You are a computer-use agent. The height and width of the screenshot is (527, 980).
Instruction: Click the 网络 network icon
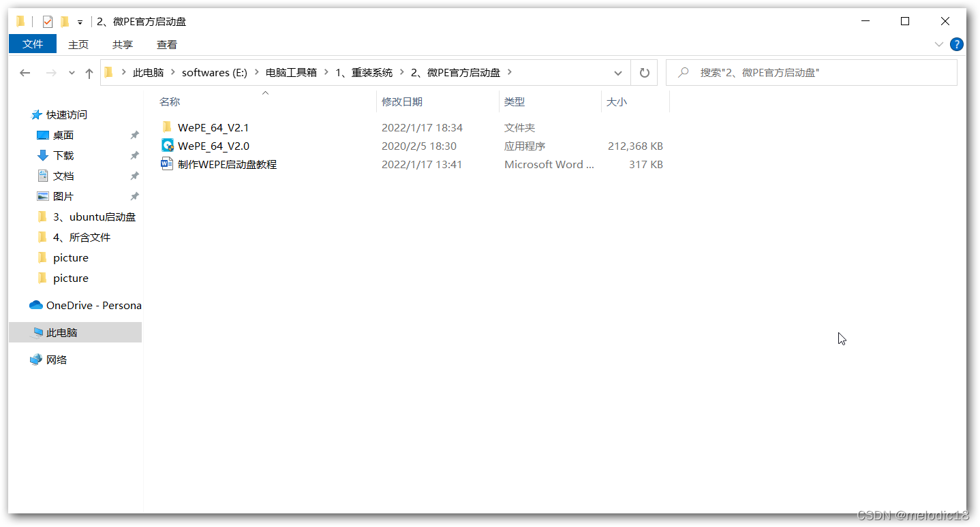(x=36, y=360)
